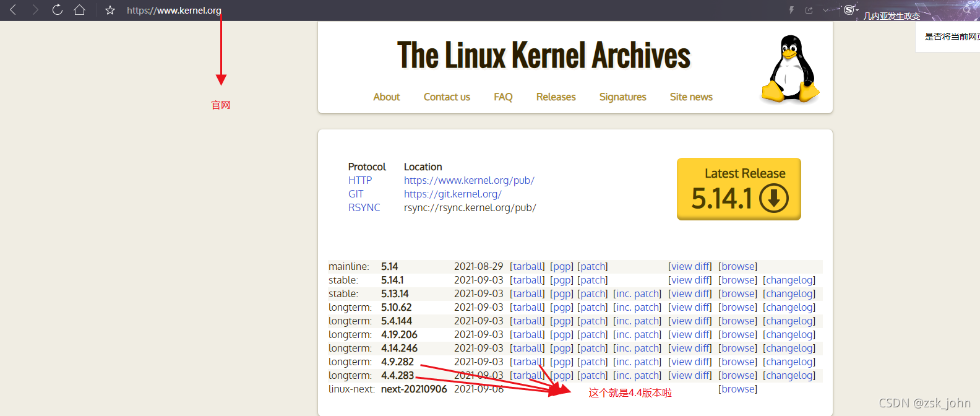Download the tarball for stable 5.14.1
The width and height of the screenshot is (980, 416).
point(527,280)
